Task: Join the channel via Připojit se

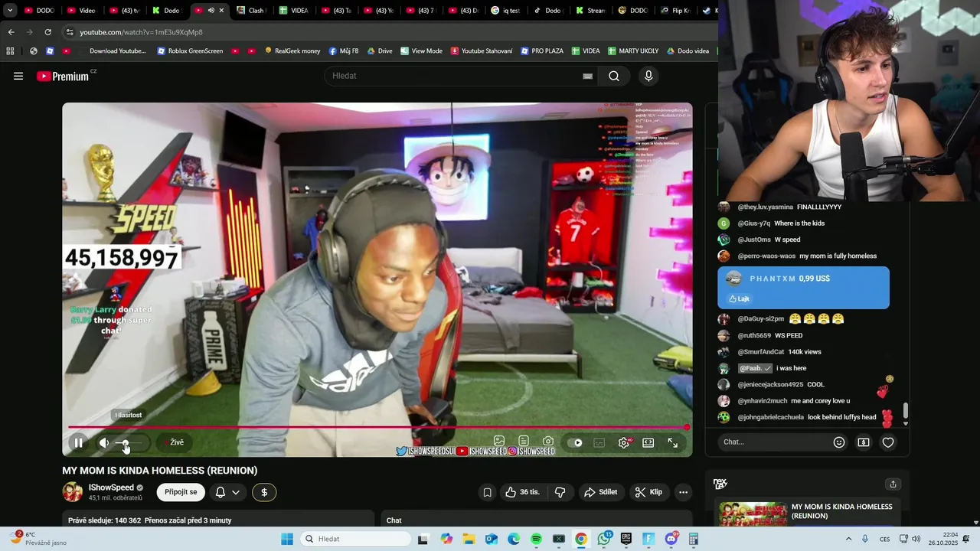Action: point(181,492)
